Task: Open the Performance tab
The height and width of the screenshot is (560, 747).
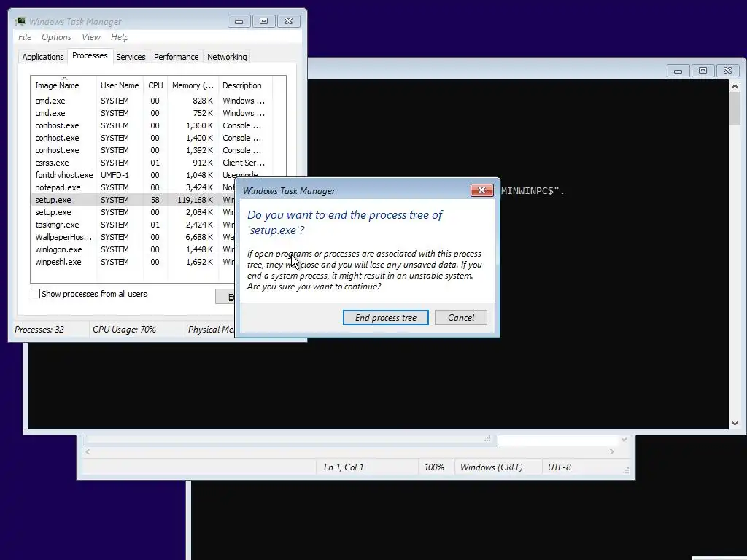Action: (x=176, y=57)
